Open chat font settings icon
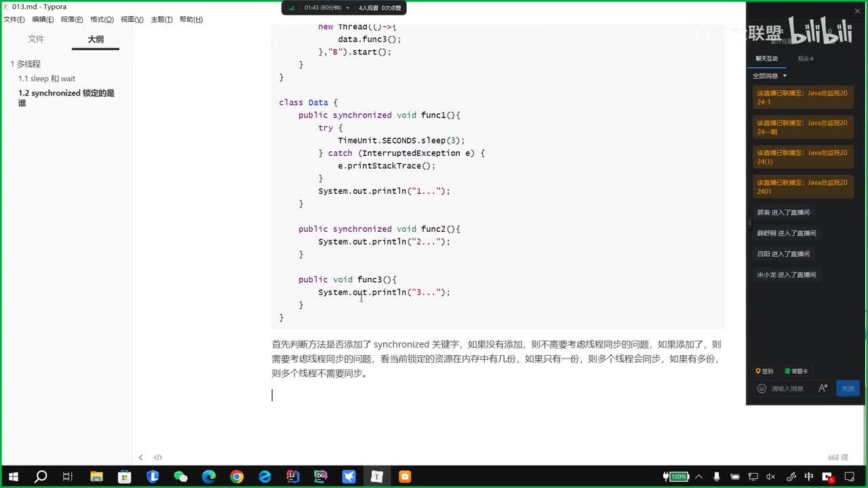The width and height of the screenshot is (868, 488). pyautogui.click(x=823, y=388)
